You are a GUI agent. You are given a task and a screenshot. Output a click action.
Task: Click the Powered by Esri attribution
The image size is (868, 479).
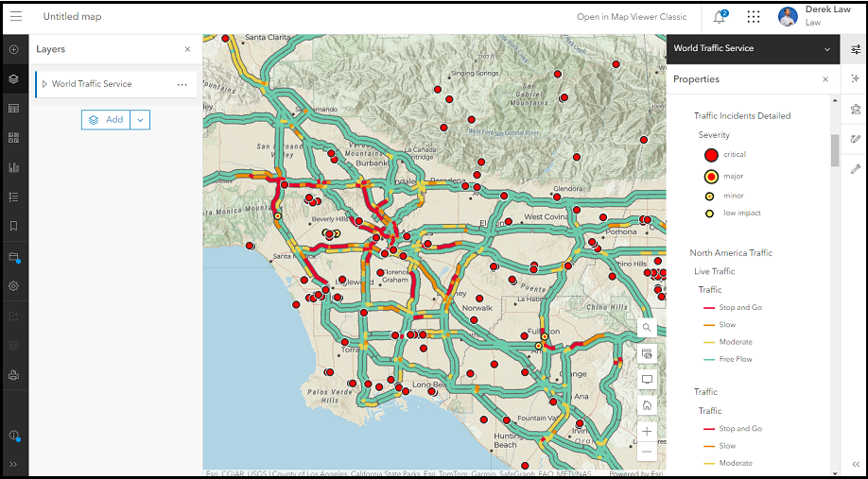[635, 474]
